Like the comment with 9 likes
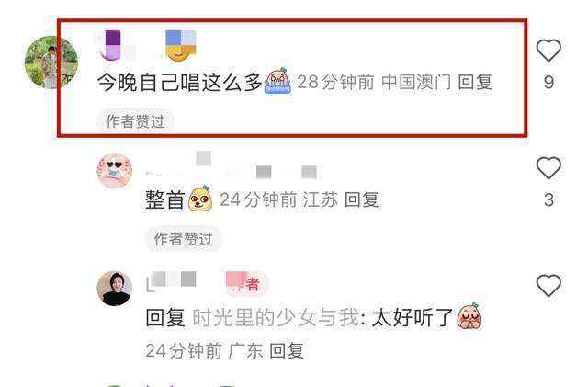Image resolution: width=588 pixels, height=387 pixels. click(x=548, y=50)
